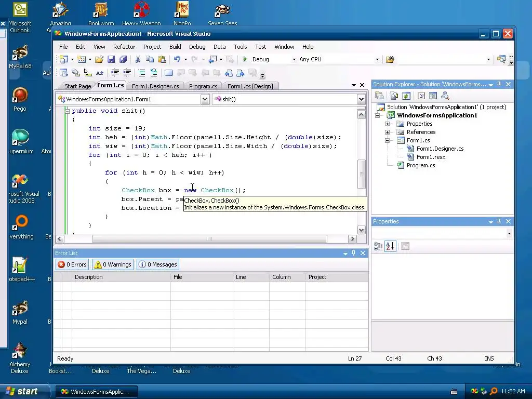Viewport: 532px width, 399px height.
Task: Click the WindowsFormsApplic... taskbar button
Action: click(x=96, y=392)
